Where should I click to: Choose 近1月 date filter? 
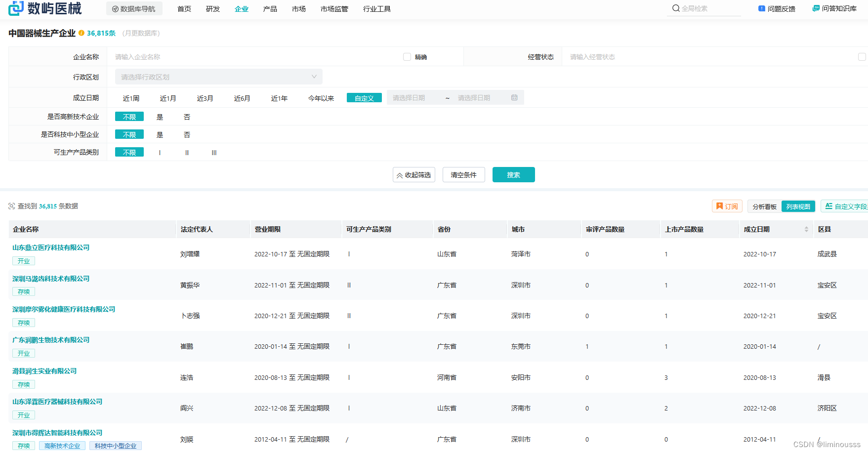[x=168, y=98]
